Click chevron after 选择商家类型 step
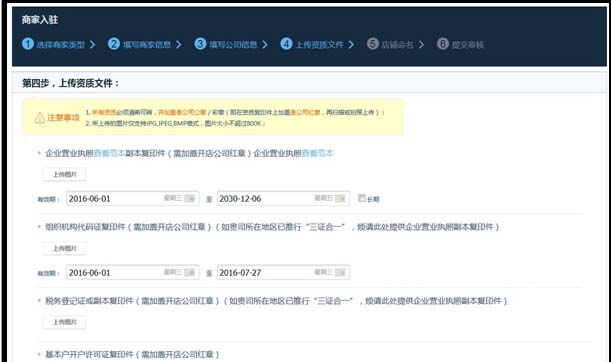The width and height of the screenshot is (611, 362). point(92,44)
